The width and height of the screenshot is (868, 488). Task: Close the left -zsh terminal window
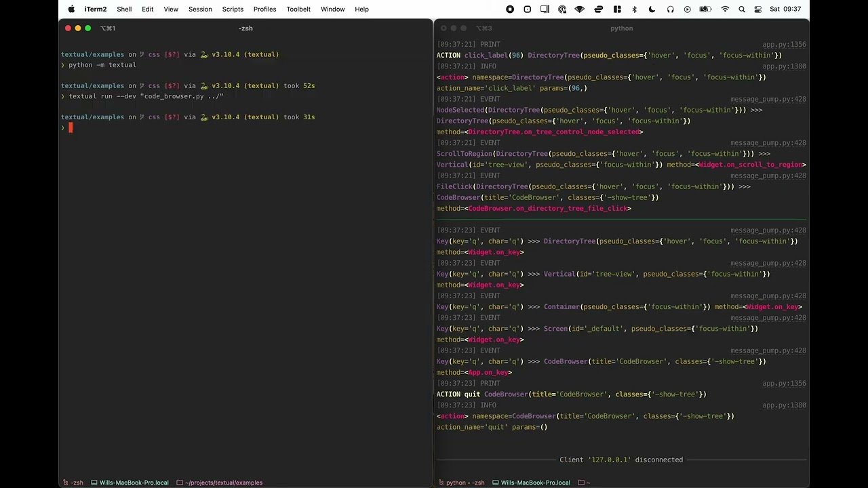68,28
